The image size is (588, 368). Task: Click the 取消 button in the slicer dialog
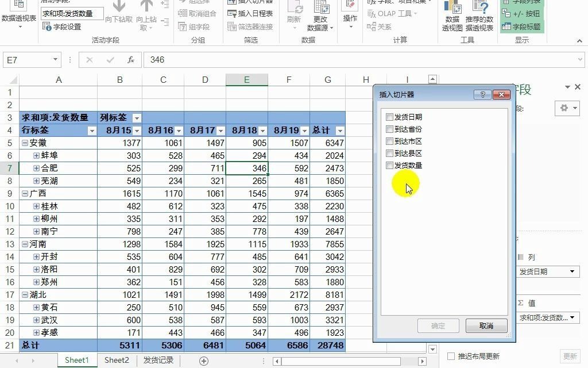pos(485,326)
